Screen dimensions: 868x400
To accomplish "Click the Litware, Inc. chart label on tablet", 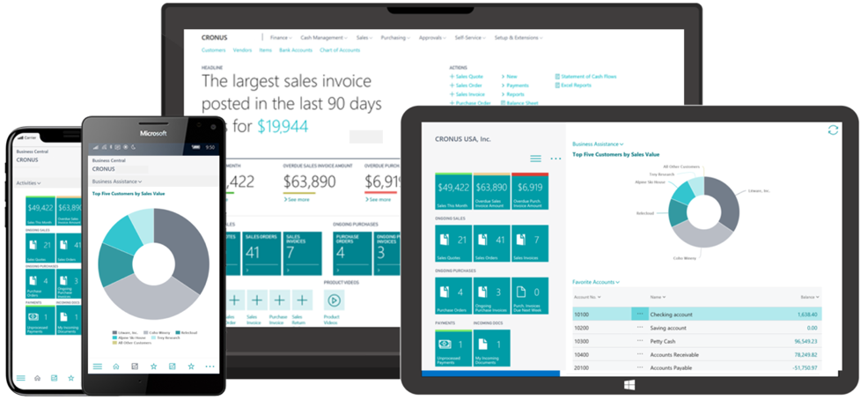I will [x=759, y=190].
